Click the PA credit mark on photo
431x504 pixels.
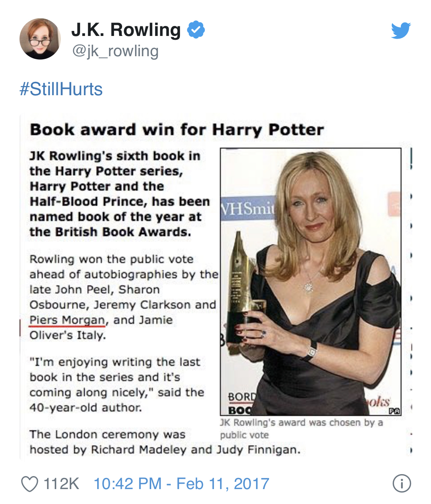394,411
